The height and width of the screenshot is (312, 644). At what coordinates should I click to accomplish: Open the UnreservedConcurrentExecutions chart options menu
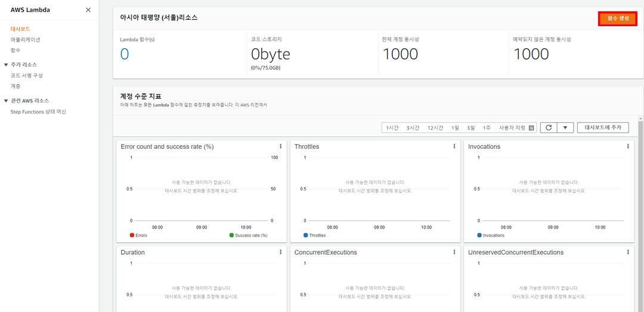click(628, 252)
